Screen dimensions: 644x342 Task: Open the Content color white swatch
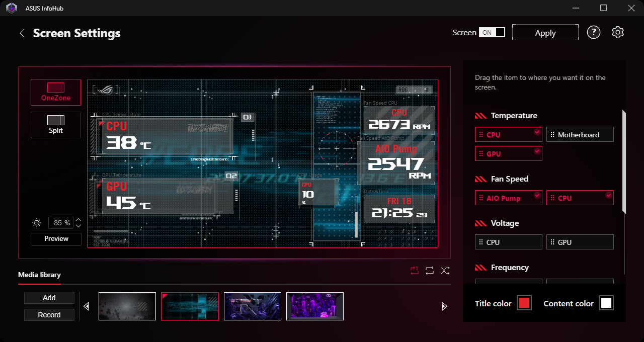coord(606,303)
